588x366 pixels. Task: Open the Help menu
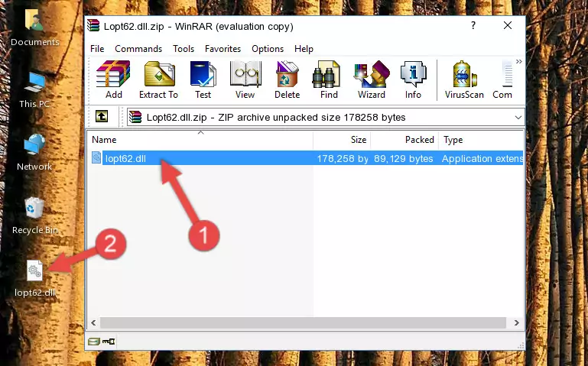(304, 49)
